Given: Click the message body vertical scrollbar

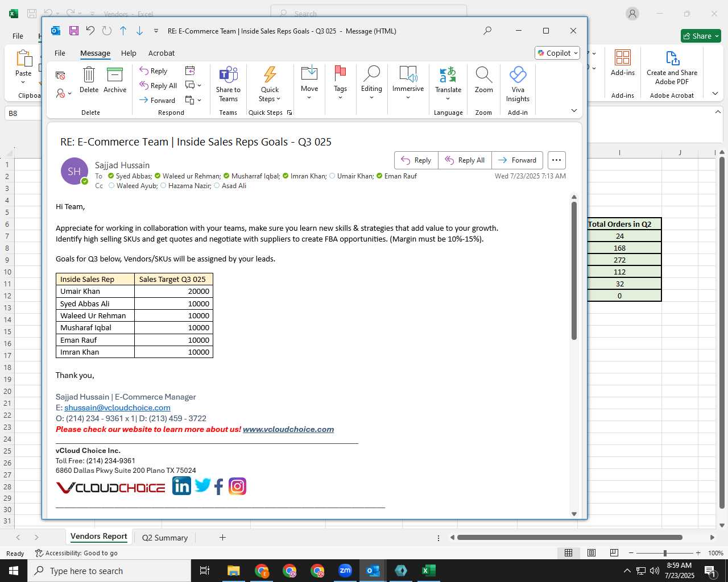Looking at the screenshot, I should 574,271.
